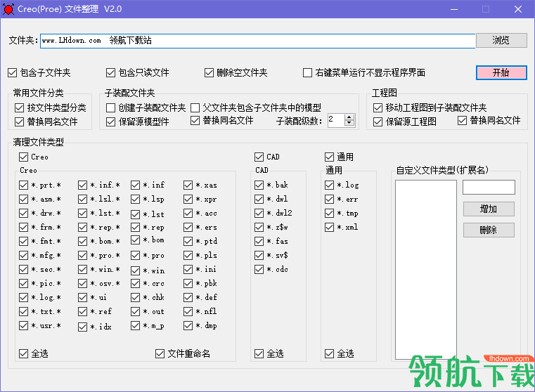
Task: Decrease the 子装配级数 level with down arrow
Action: [x=349, y=123]
